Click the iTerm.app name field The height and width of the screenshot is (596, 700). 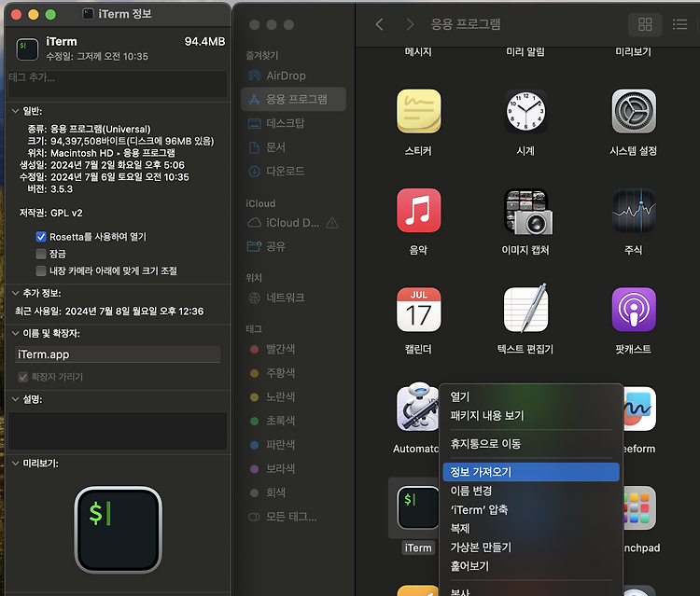point(118,354)
